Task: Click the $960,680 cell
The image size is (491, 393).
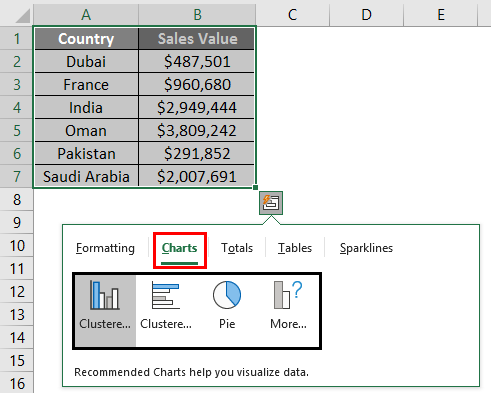Action: tap(197, 85)
